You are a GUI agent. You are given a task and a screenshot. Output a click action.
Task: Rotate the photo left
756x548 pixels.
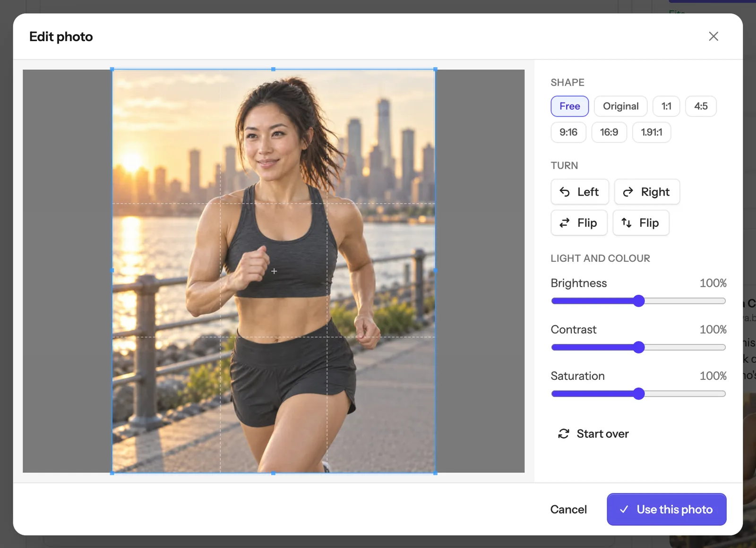(579, 192)
